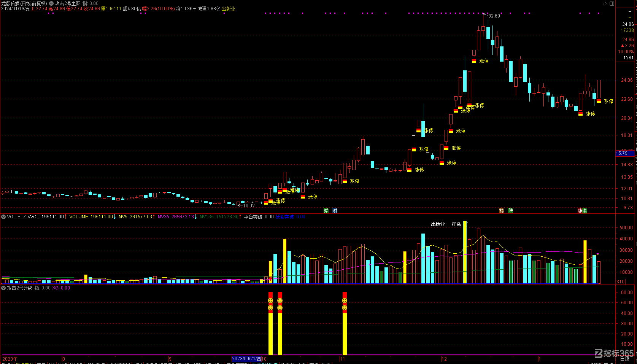Click the date 2024/01/19/五 in the header
Screen dimensions: 637x364
pyautogui.click(x=15, y=9)
